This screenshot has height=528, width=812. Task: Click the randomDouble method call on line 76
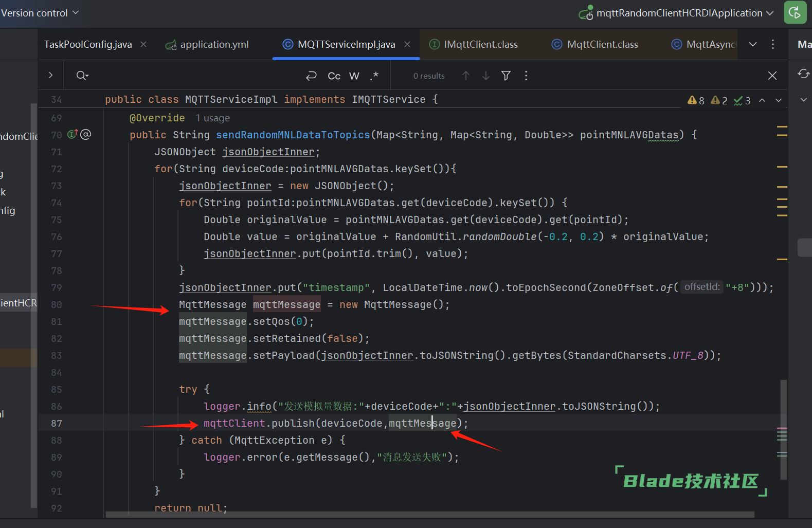coord(500,237)
